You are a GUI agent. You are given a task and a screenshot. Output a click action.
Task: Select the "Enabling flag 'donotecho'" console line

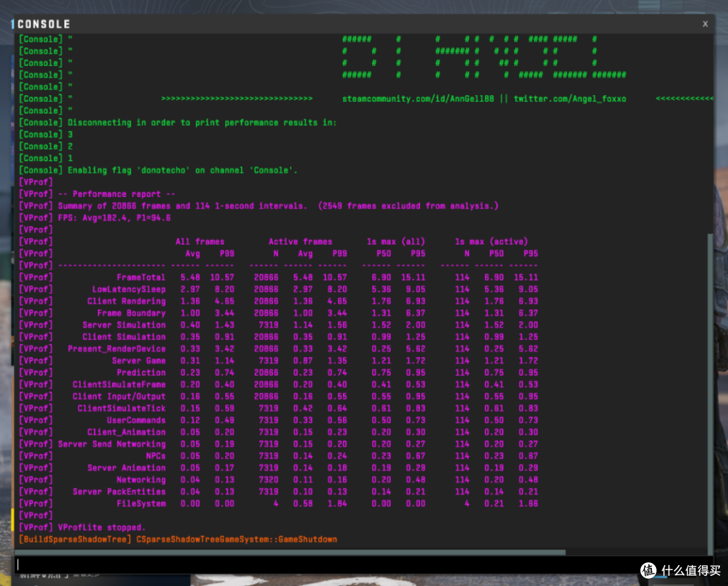(x=158, y=171)
